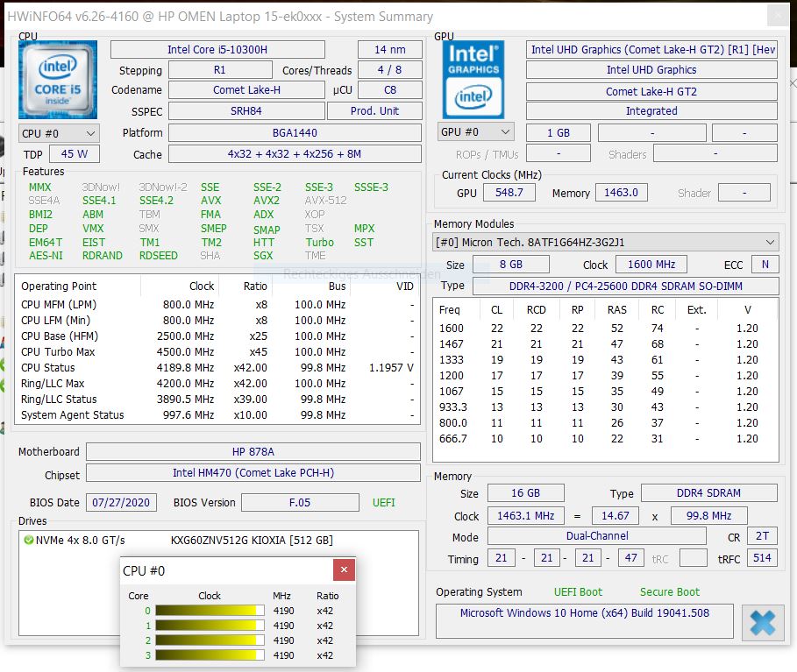Select the CPU Status operating point row
The width and height of the screenshot is (797, 672).
217,367
